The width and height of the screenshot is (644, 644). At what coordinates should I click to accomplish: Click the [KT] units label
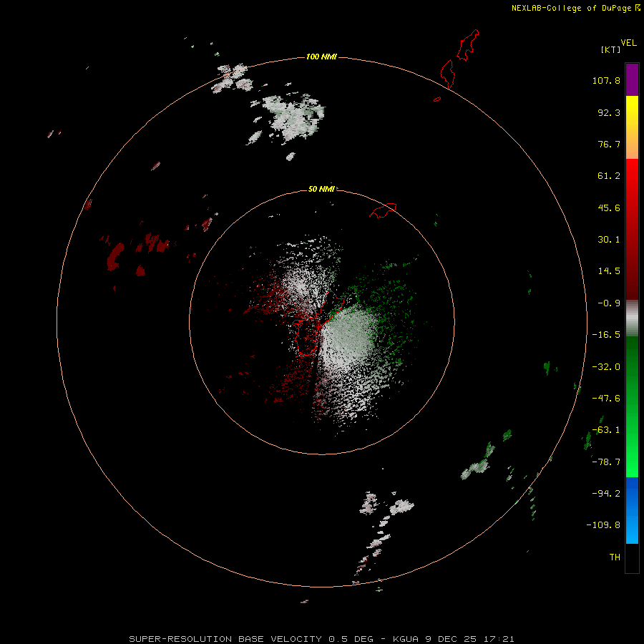[x=611, y=49]
